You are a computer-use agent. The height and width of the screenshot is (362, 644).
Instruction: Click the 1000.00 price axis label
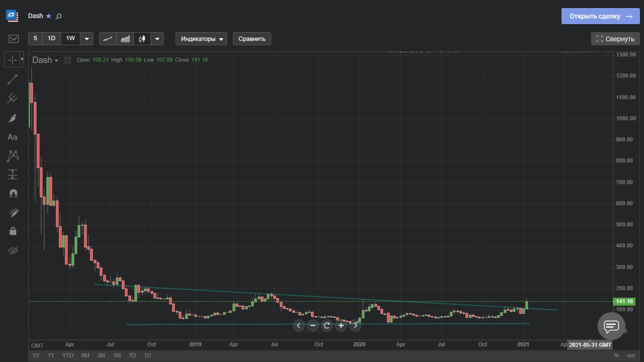[626, 119]
